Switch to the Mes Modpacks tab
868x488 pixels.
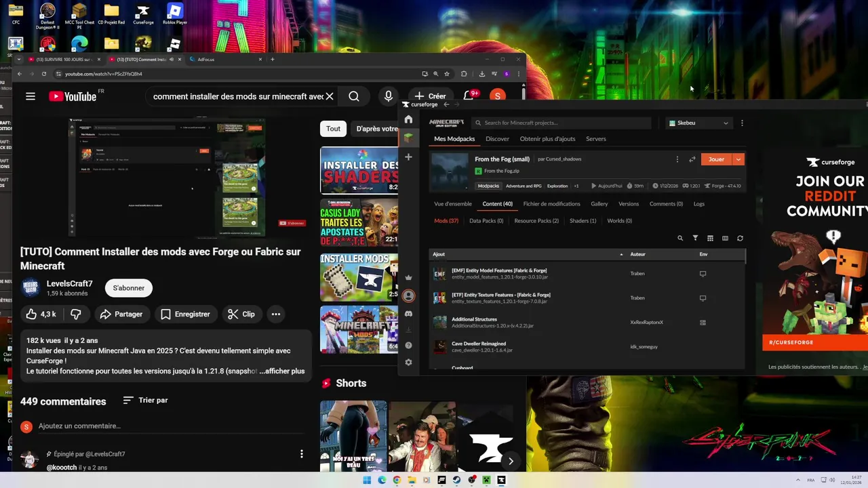pos(454,139)
